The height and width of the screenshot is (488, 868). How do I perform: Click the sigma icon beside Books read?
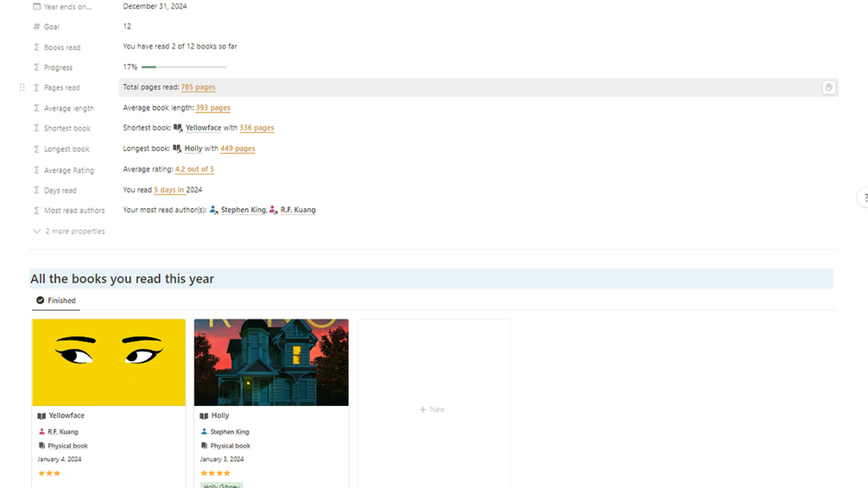36,47
